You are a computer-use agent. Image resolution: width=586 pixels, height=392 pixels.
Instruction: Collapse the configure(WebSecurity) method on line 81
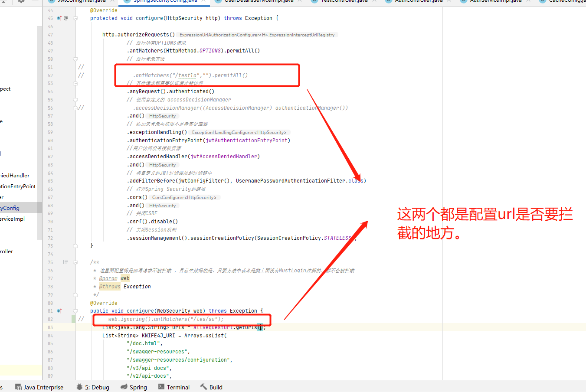pos(75,311)
